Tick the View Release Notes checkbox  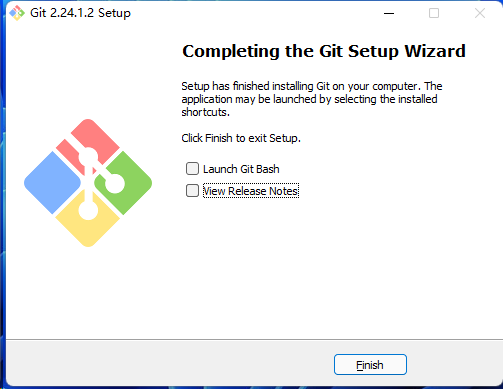[192, 191]
